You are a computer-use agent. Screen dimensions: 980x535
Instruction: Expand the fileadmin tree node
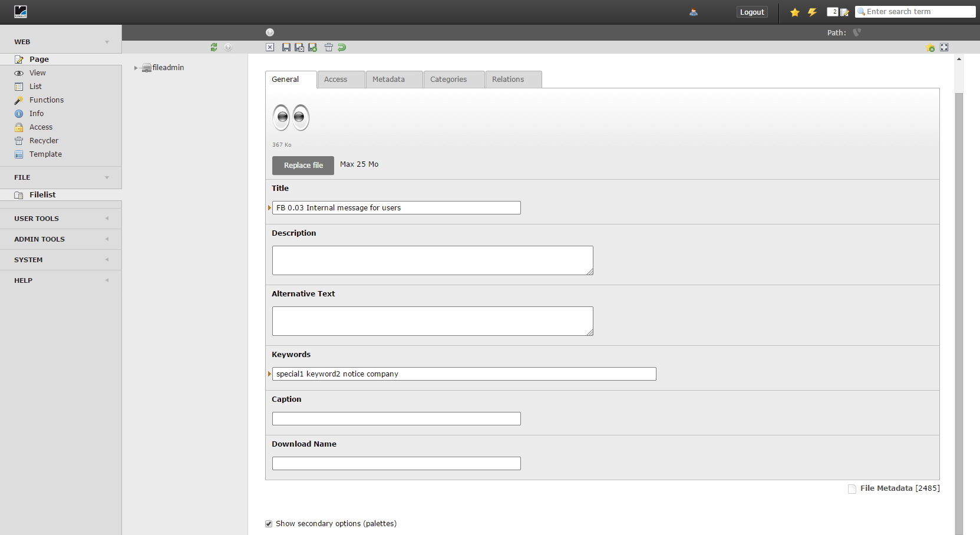point(136,68)
